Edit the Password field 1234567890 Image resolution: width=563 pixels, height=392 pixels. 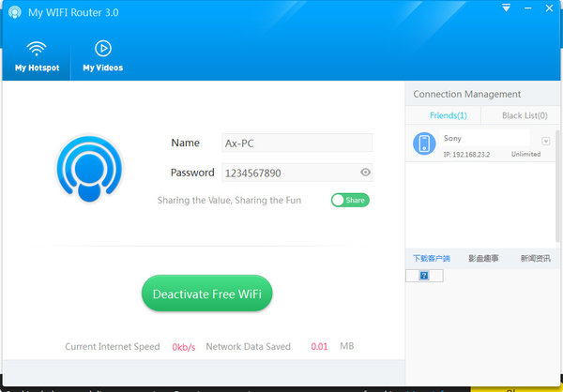click(x=297, y=173)
